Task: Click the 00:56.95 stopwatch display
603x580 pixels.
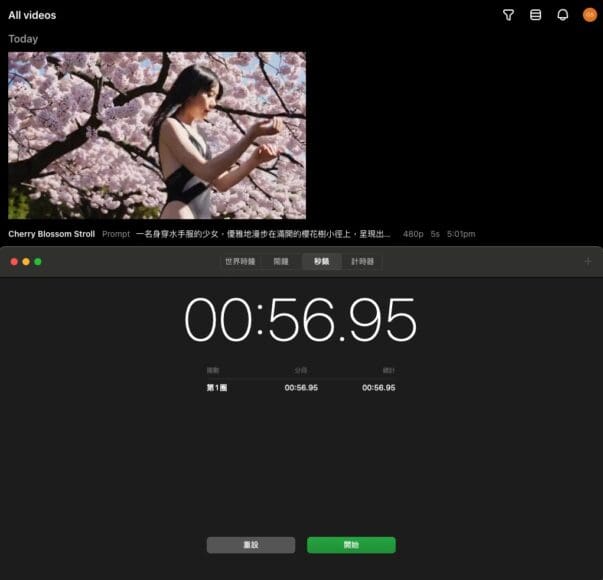Action: point(300,321)
